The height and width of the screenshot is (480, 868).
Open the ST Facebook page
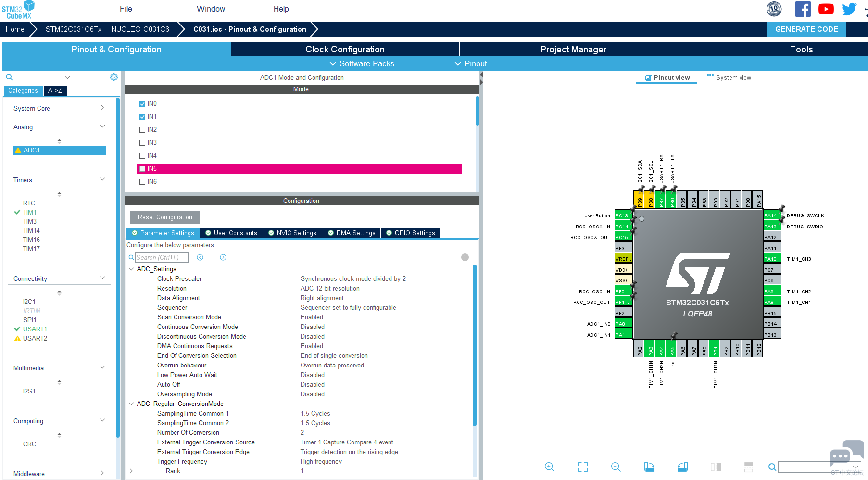(x=803, y=9)
